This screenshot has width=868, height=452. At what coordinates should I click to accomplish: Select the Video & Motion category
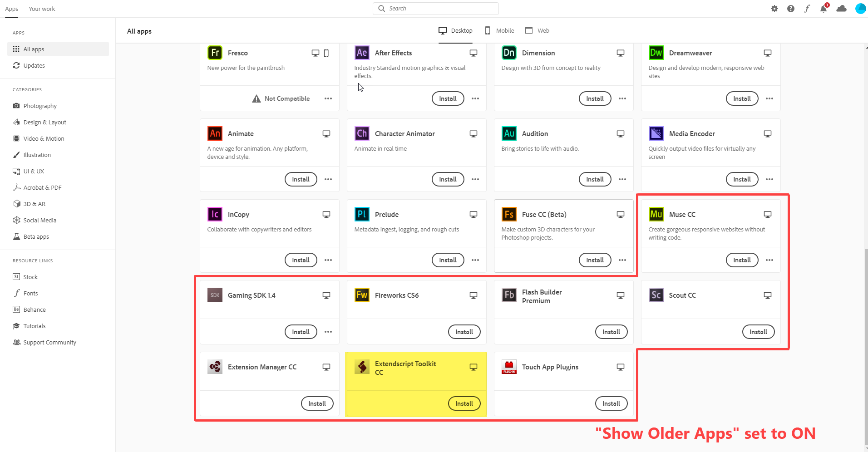click(x=43, y=138)
